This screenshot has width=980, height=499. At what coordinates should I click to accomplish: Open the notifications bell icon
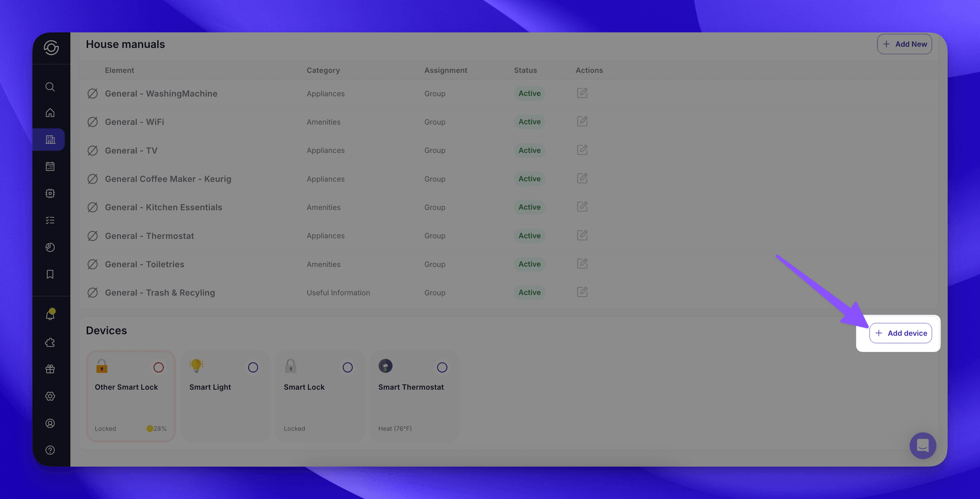coord(50,315)
